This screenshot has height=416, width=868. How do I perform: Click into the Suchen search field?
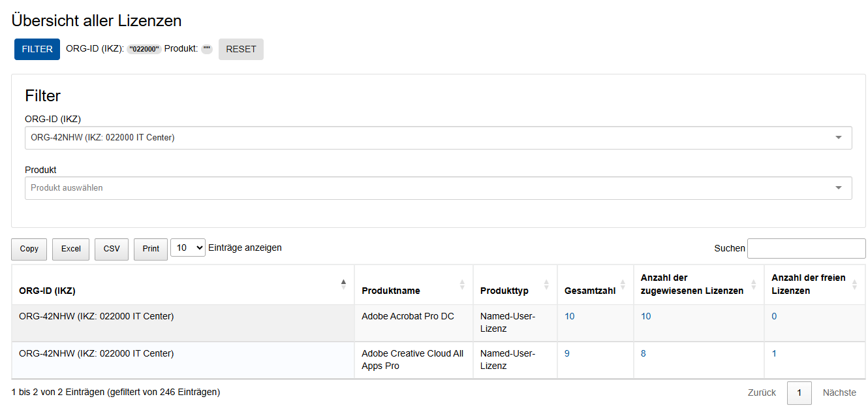click(x=806, y=249)
